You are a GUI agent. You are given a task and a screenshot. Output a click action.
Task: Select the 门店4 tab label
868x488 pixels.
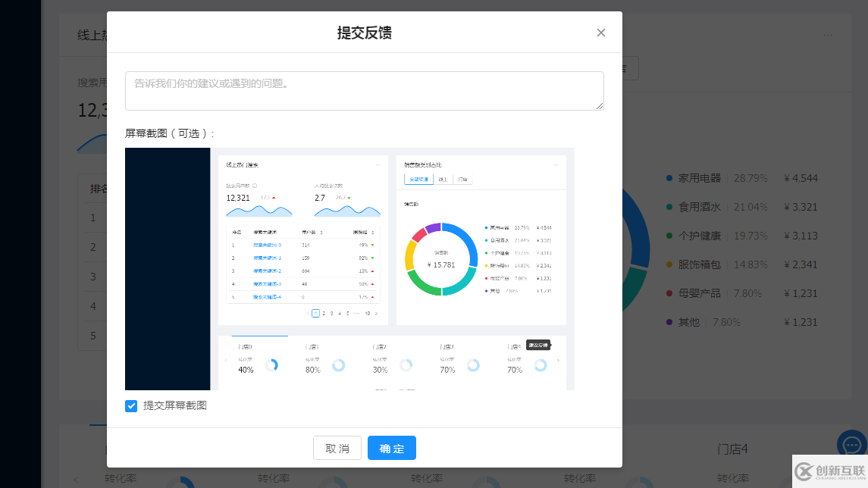tap(732, 449)
